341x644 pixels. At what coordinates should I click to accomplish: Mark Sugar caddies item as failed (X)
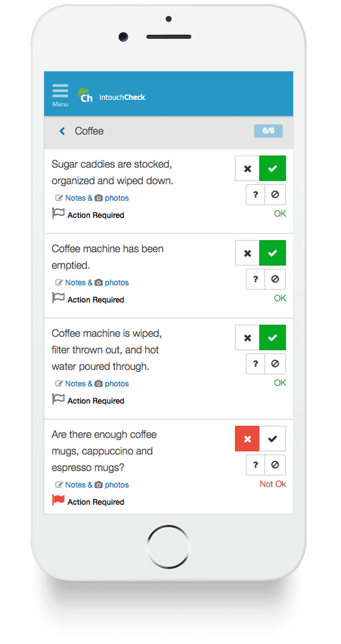247,169
